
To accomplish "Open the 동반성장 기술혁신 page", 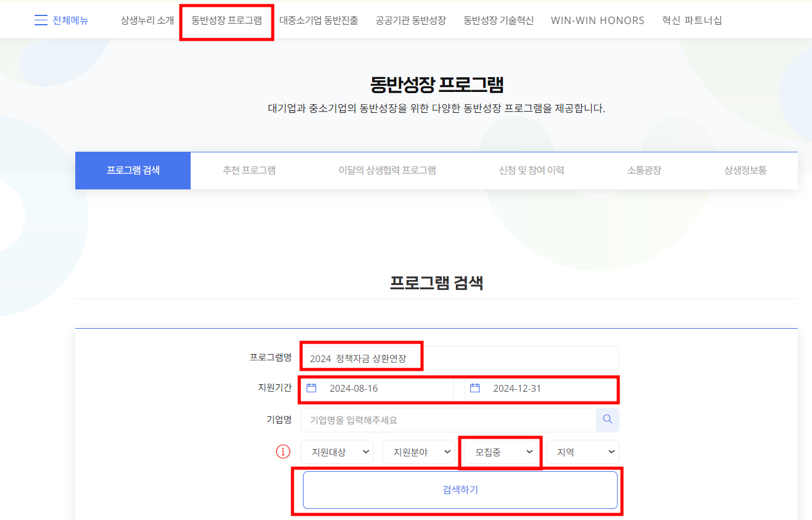I will pyautogui.click(x=498, y=20).
